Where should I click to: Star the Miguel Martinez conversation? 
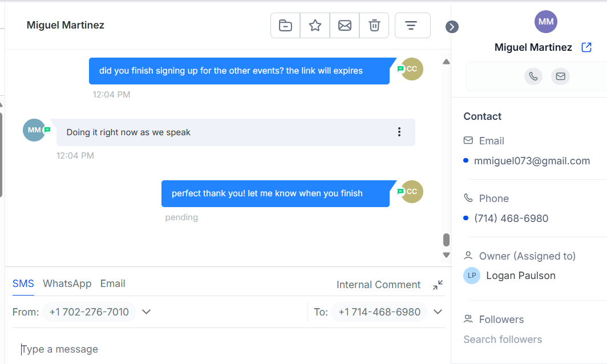(315, 26)
